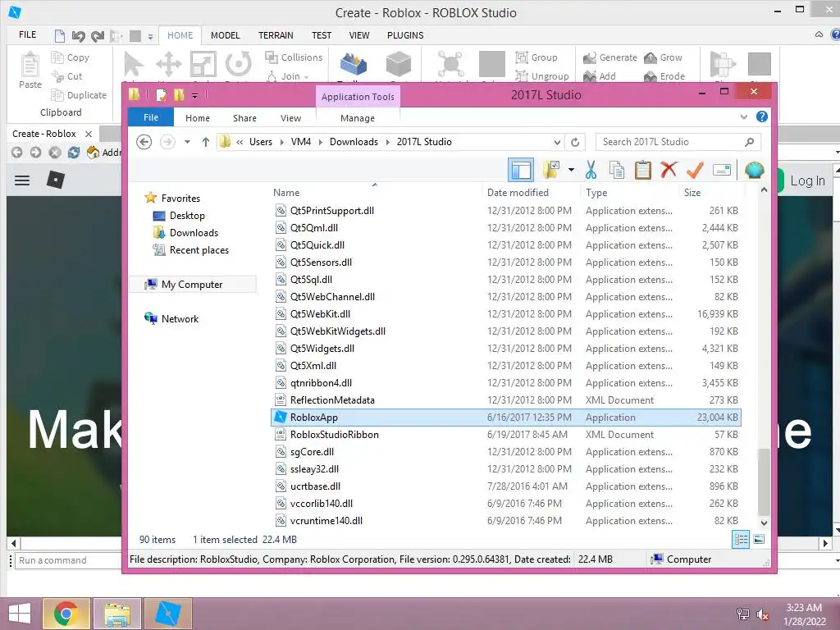This screenshot has height=630, width=840.
Task: Select vcruntime140.dll in the list
Action: point(506,521)
